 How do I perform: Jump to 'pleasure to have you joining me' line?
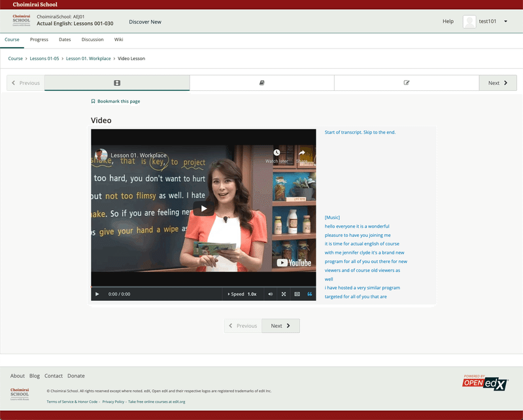tap(358, 235)
